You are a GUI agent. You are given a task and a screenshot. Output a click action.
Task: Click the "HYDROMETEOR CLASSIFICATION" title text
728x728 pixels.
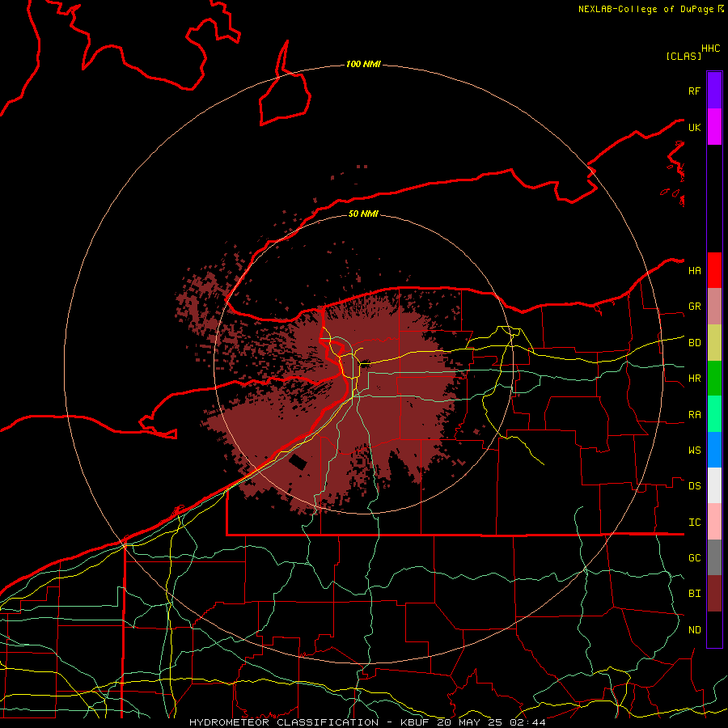coord(284,722)
